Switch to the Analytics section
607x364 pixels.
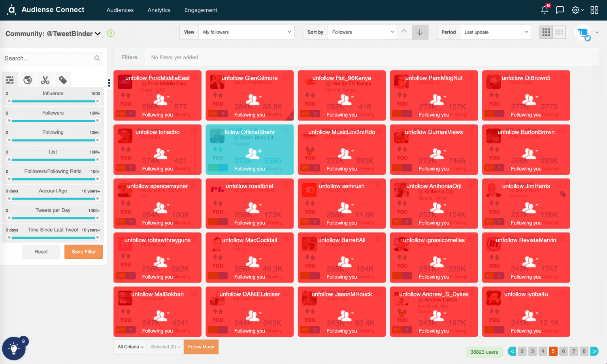click(x=159, y=10)
